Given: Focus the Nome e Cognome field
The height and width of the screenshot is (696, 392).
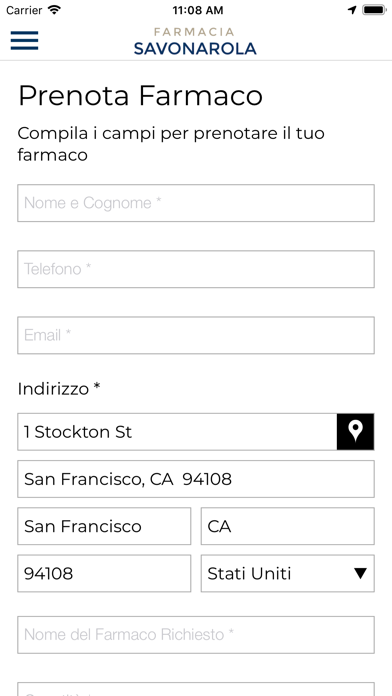Looking at the screenshot, I should 196,203.
